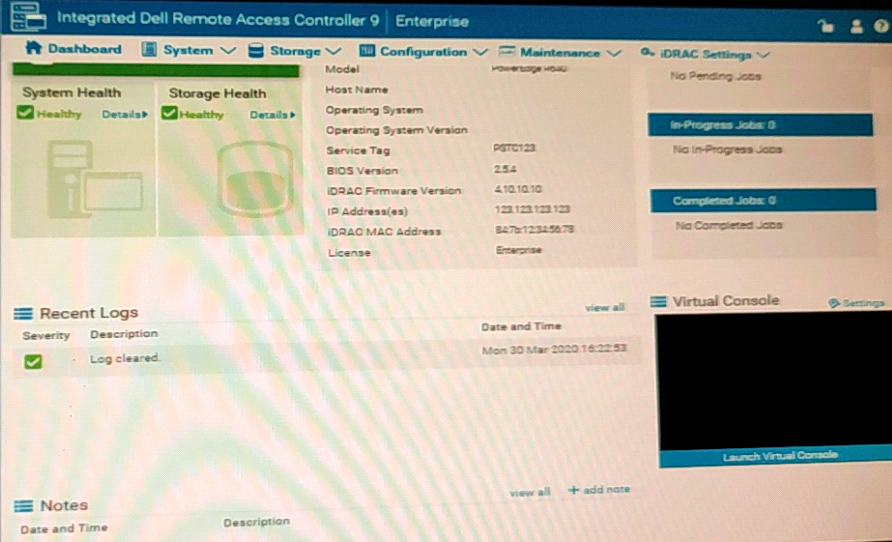Click the add note link

pyautogui.click(x=599, y=490)
